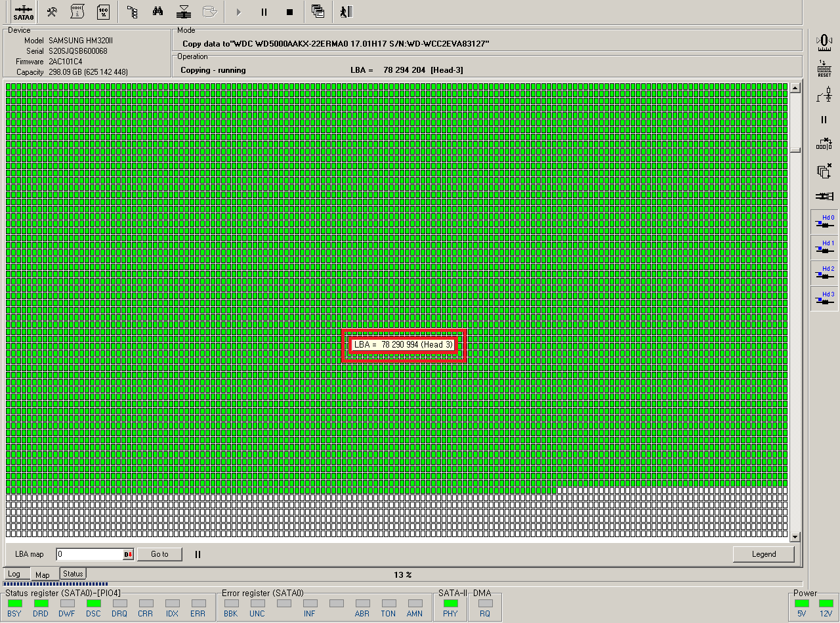
Task: Click the scroll-up arrow of the map
Action: 795,89
